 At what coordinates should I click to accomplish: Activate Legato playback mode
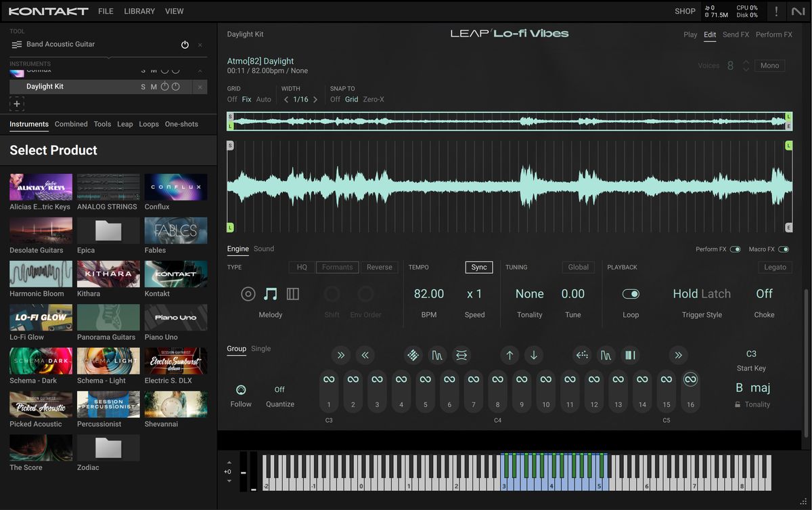tap(775, 267)
